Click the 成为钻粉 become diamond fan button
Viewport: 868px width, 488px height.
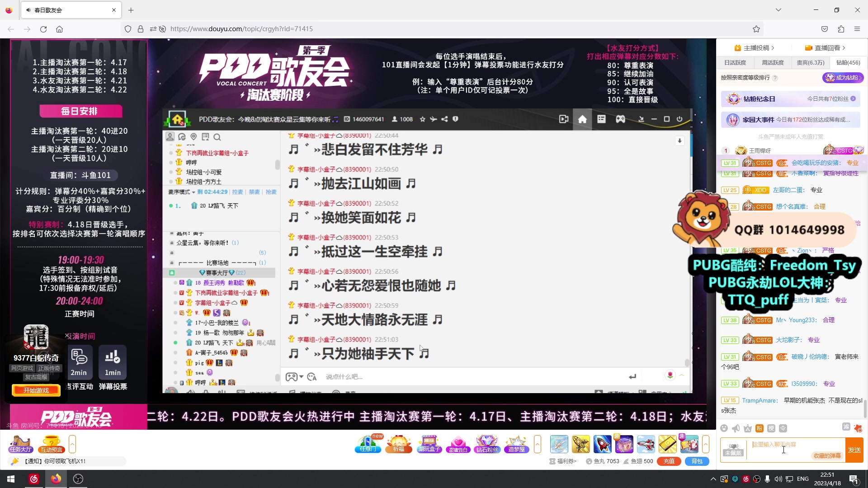(843, 78)
